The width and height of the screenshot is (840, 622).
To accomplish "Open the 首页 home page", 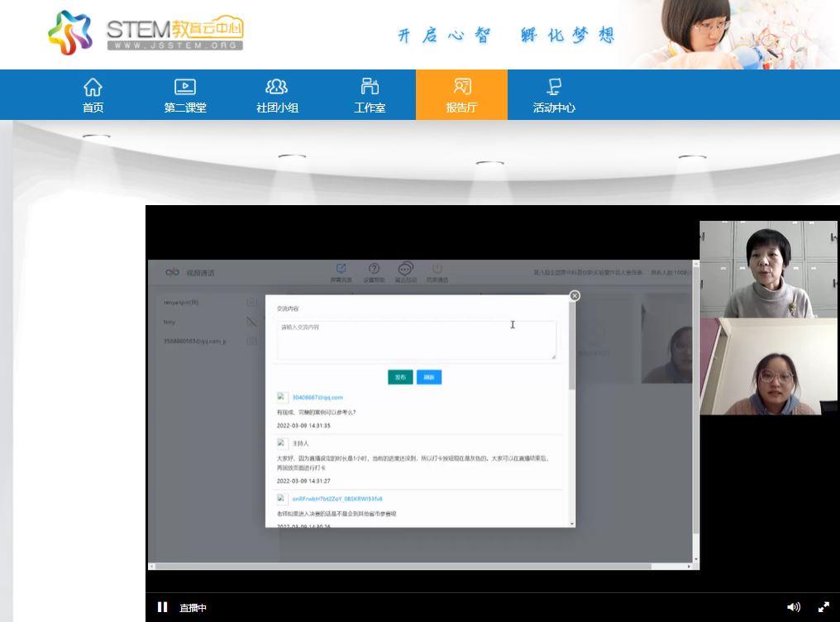I will (x=93, y=95).
